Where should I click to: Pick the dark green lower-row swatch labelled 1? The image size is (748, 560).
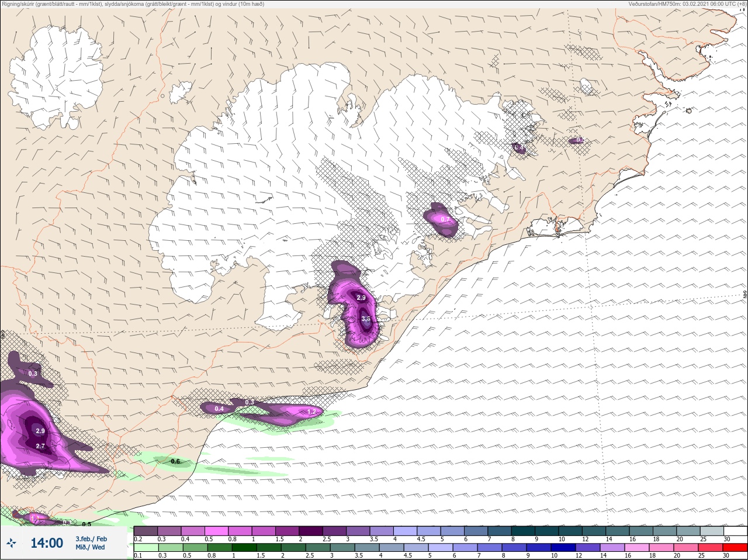pyautogui.click(x=244, y=548)
